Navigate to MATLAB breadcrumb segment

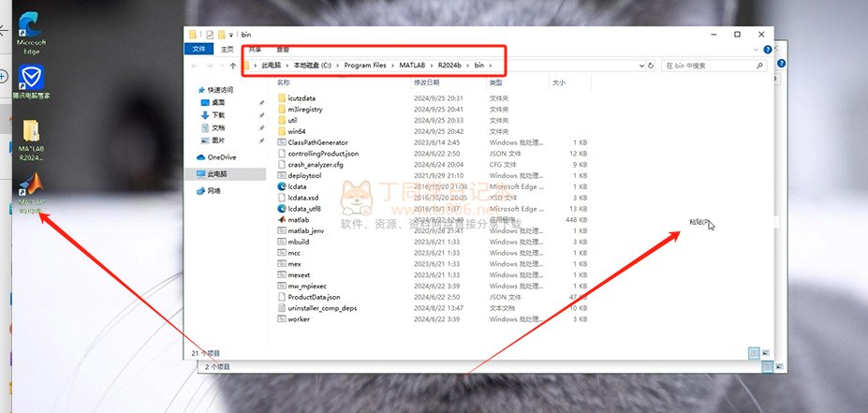tap(412, 66)
